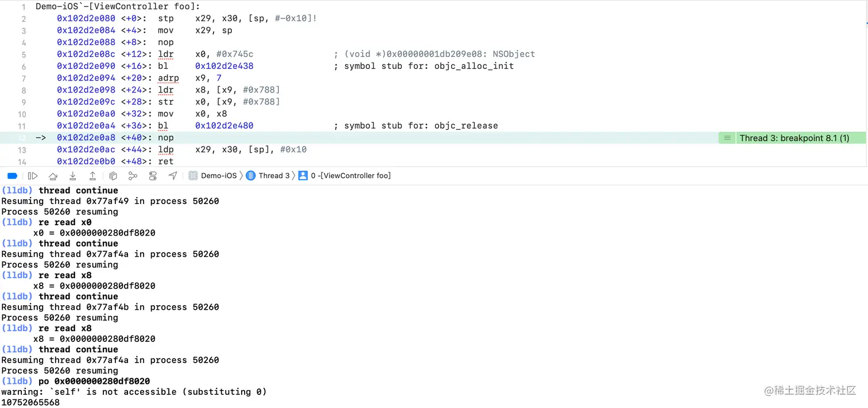The image size is (868, 408).
Task: Click console result 10752065568
Action: (x=30, y=403)
